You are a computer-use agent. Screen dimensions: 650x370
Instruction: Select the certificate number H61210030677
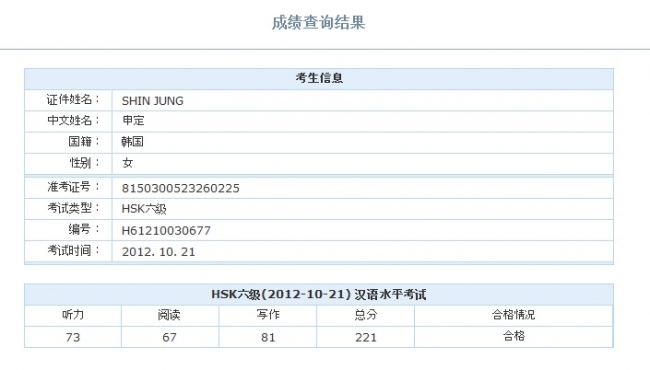pyautogui.click(x=166, y=231)
